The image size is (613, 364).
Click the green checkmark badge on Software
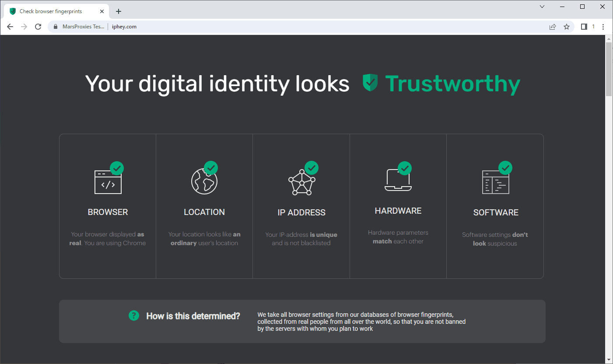point(505,168)
